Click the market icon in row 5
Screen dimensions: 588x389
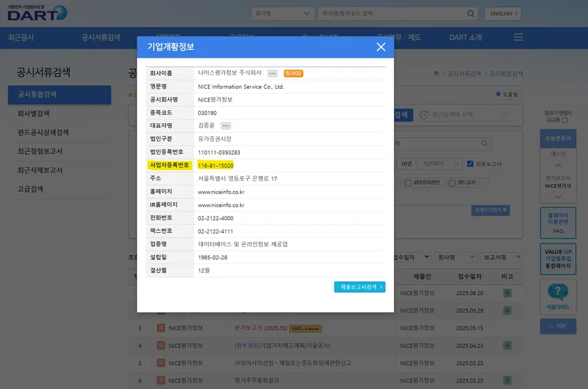[x=160, y=363]
